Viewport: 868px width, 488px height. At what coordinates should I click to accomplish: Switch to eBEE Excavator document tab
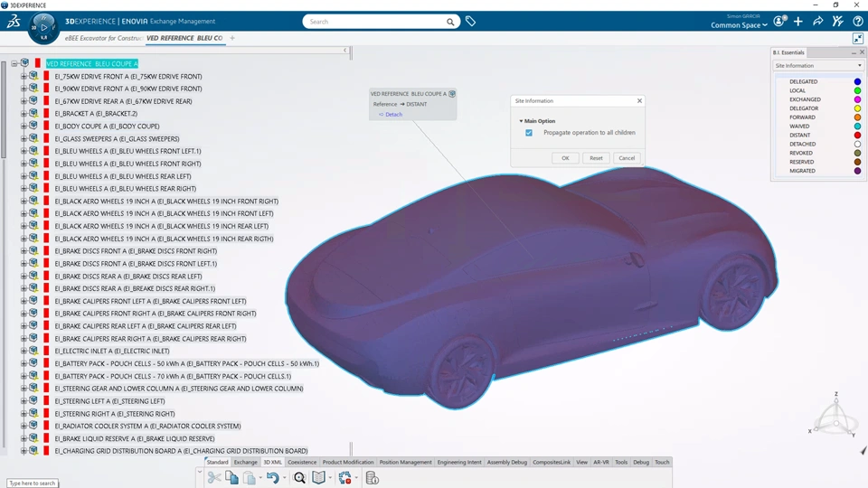click(103, 38)
